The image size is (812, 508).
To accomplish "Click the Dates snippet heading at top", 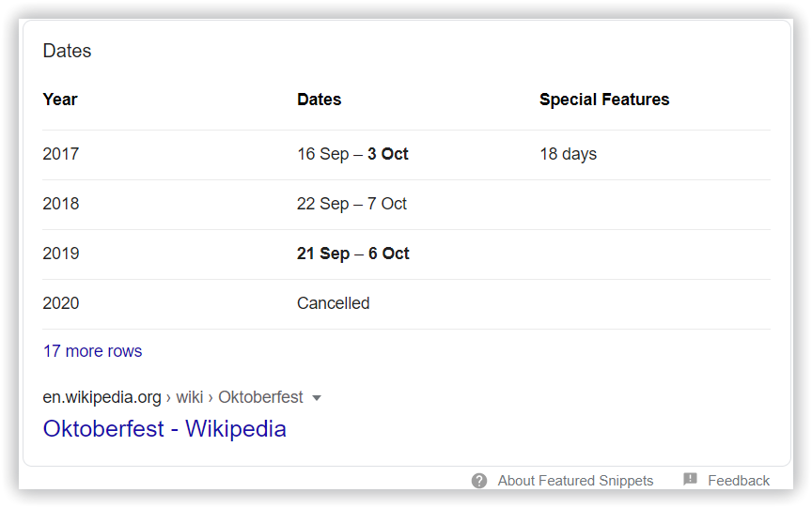I will click(x=67, y=51).
